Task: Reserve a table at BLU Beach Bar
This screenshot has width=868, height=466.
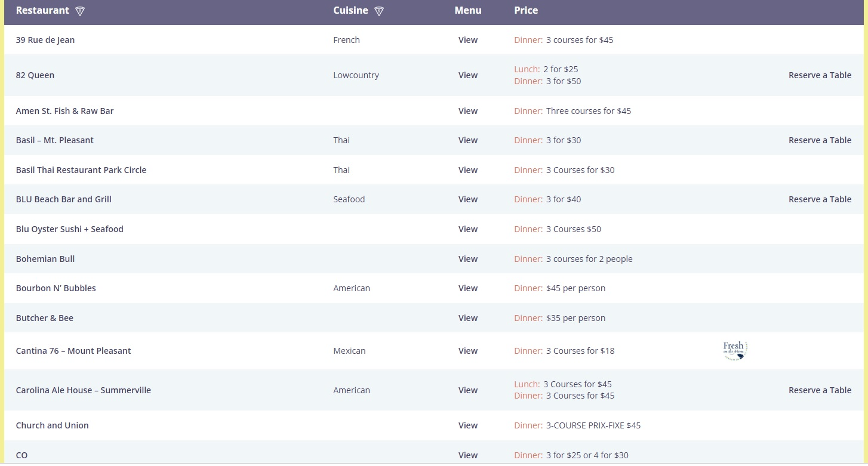Action: pos(819,199)
